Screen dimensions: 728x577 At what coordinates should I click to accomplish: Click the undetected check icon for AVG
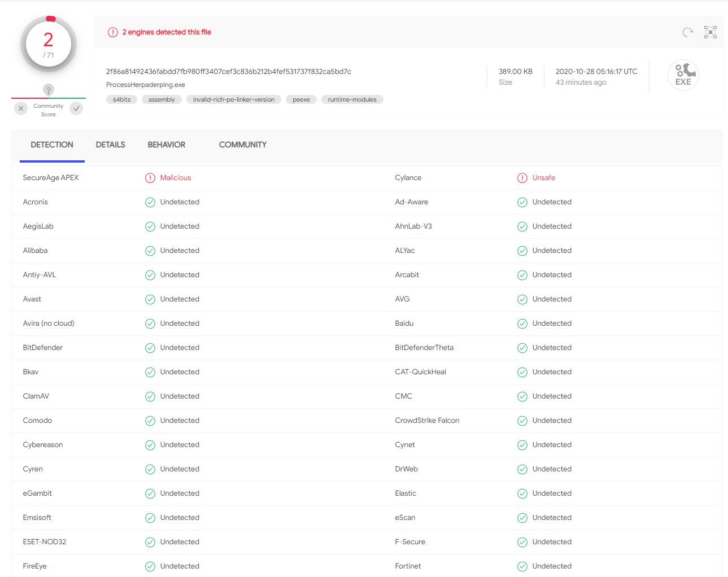pos(522,299)
